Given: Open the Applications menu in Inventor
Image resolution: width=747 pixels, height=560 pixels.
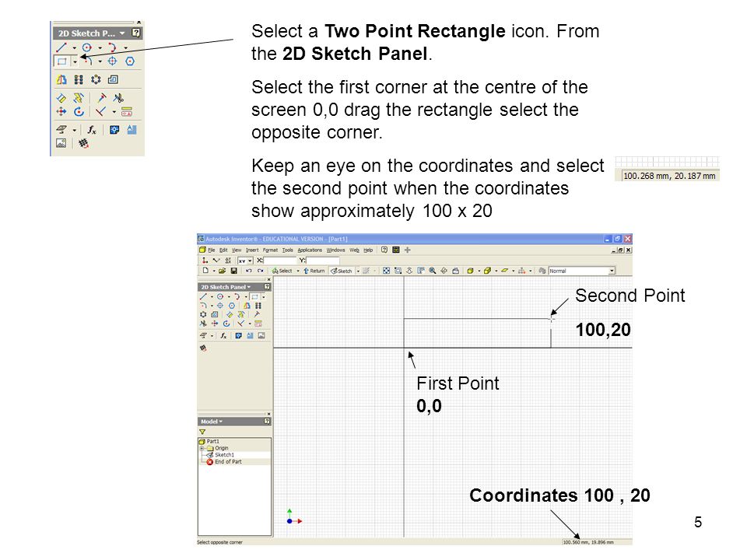Looking at the screenshot, I should pos(310,250).
